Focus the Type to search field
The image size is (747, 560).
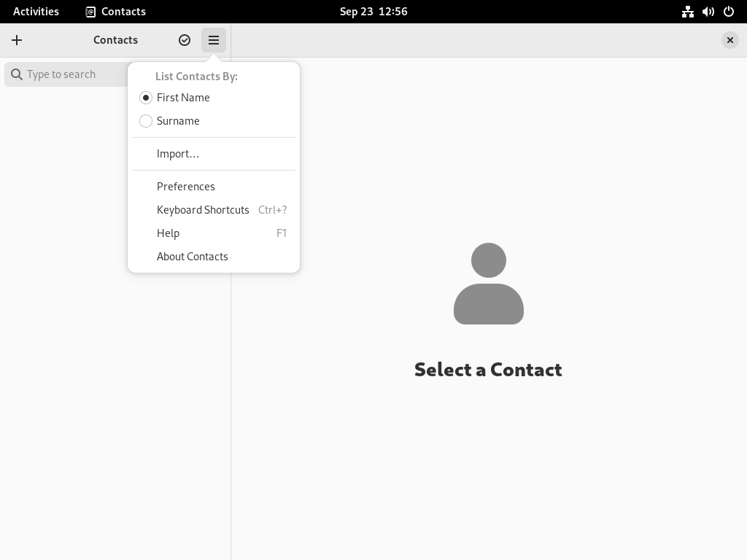66,74
